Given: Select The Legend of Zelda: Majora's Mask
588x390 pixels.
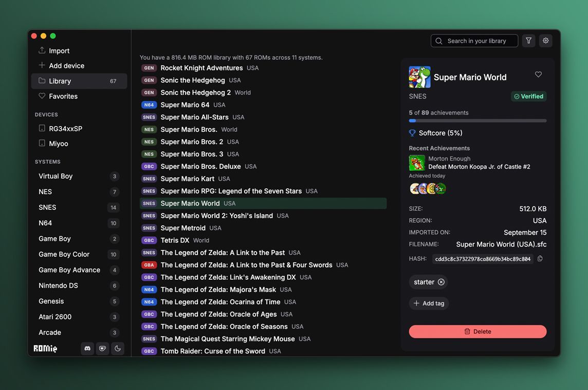Looking at the screenshot, I should click(x=263, y=290).
